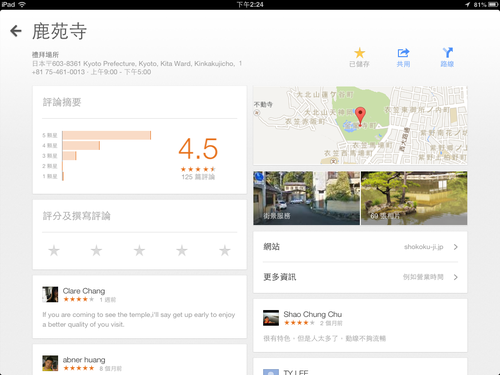Open the website row shokoku-ji.jp

[360, 247]
